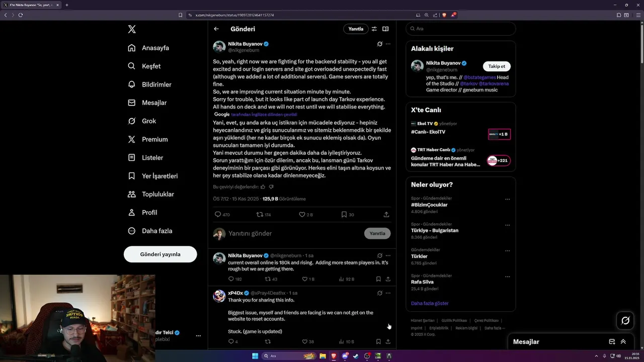
Task: Open Yer İşaretleri in the sidebar
Action: pyautogui.click(x=153, y=176)
